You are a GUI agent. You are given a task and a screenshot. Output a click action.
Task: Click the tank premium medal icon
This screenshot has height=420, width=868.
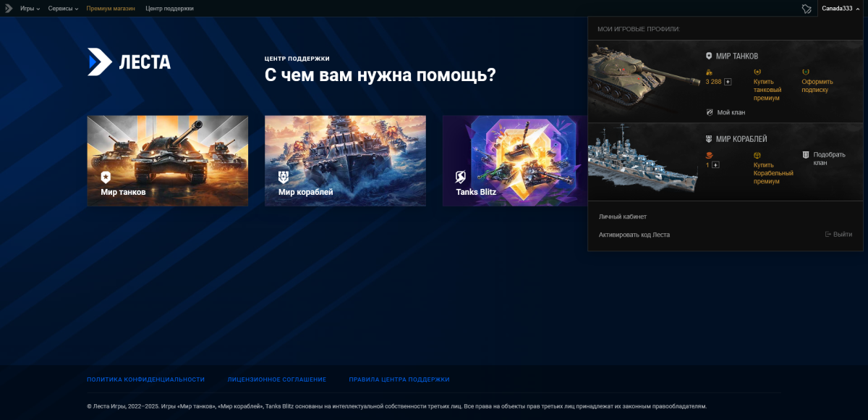click(757, 72)
